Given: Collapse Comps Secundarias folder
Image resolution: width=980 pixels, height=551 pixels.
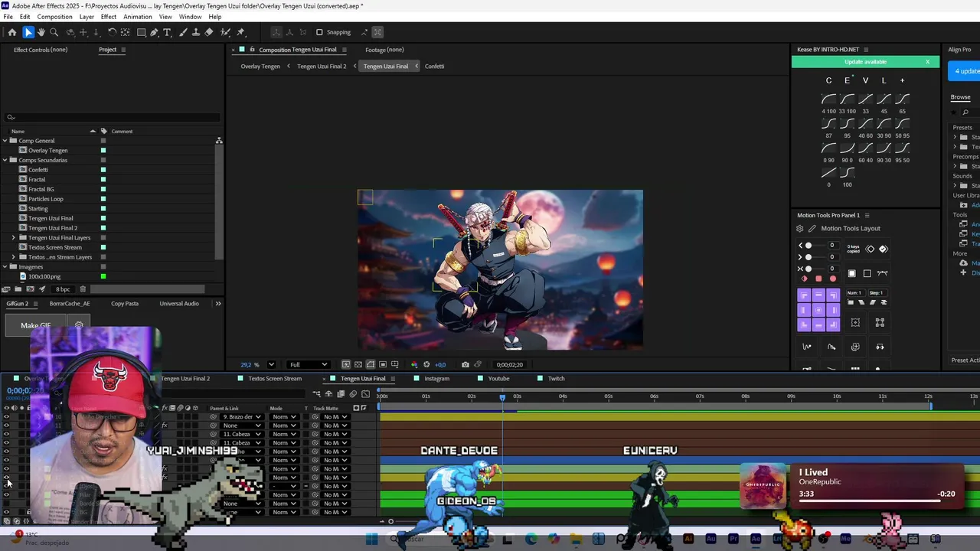Looking at the screenshot, I should click(x=5, y=160).
